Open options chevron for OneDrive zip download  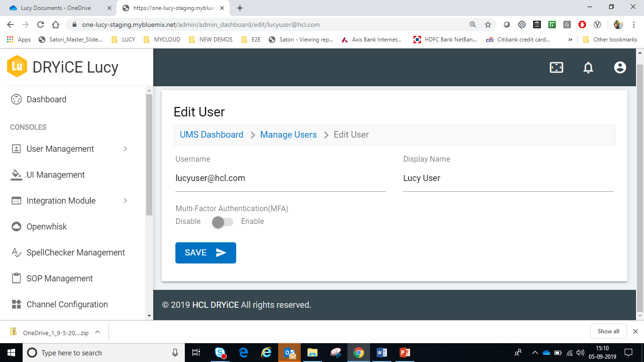[x=98, y=332]
